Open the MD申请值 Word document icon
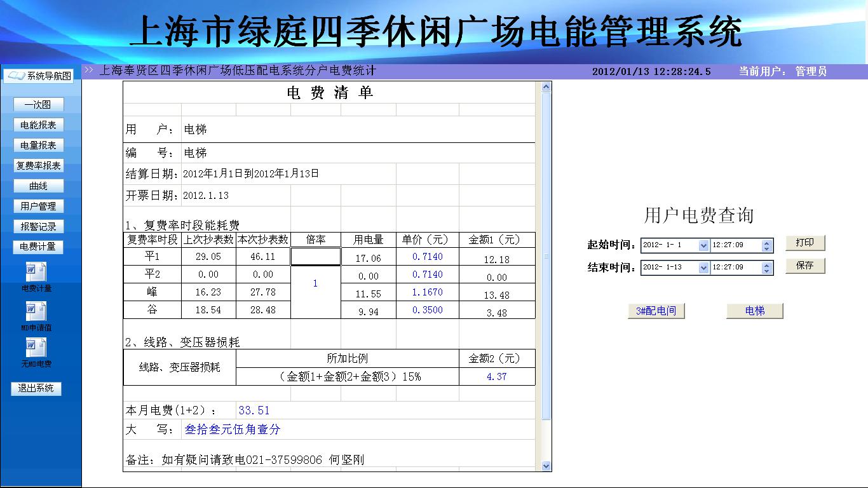The height and width of the screenshot is (488, 868). click(36, 311)
